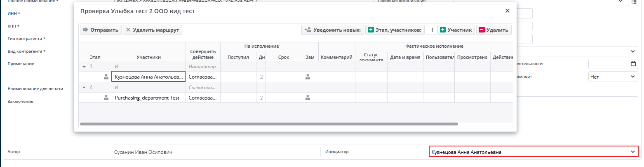Click the Уведомить новых button
The image size is (644, 167).
click(x=332, y=30)
